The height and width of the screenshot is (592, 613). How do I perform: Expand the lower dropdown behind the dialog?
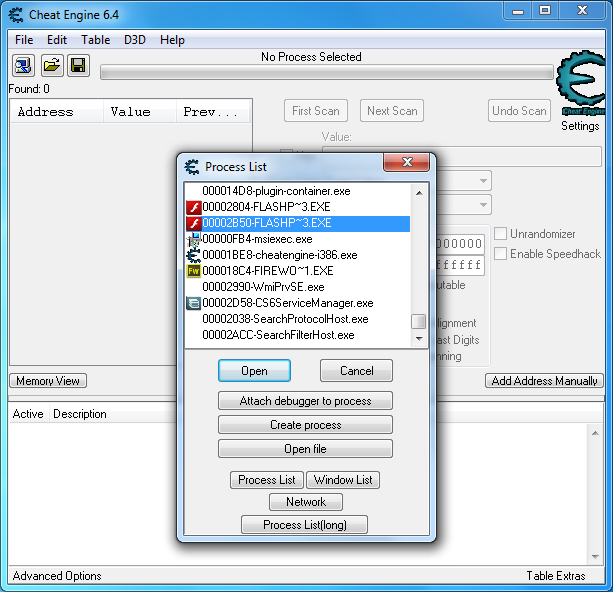pos(483,205)
